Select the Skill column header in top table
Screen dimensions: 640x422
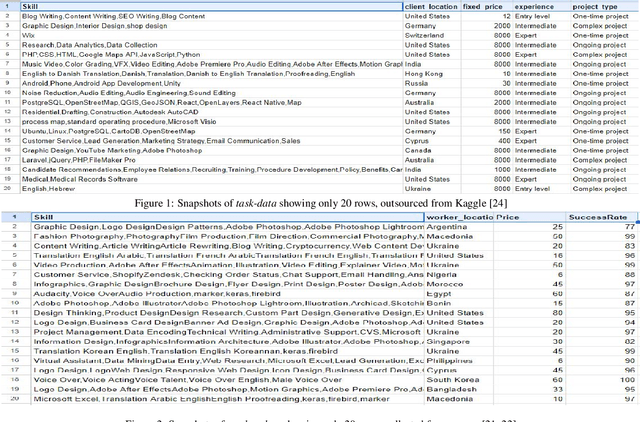30,6
